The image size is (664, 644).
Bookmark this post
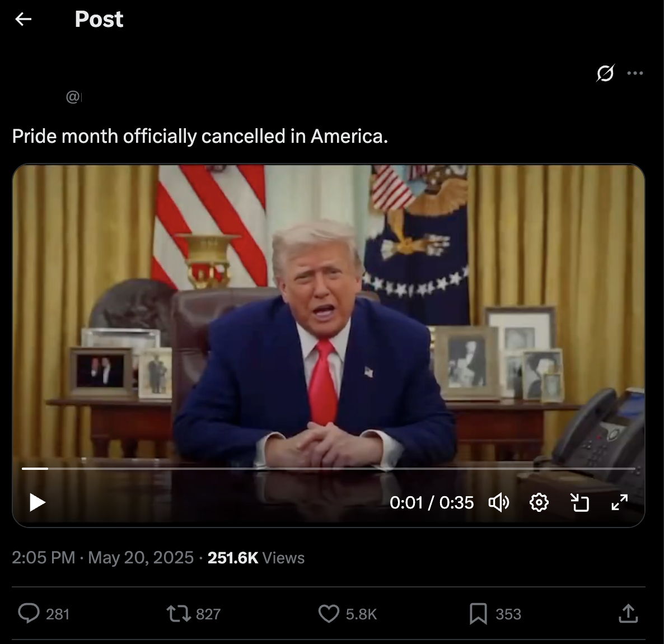[478, 614]
